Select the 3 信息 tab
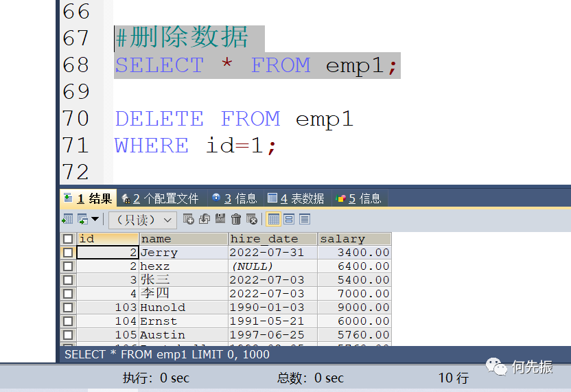This screenshot has width=571, height=392. pyautogui.click(x=235, y=198)
